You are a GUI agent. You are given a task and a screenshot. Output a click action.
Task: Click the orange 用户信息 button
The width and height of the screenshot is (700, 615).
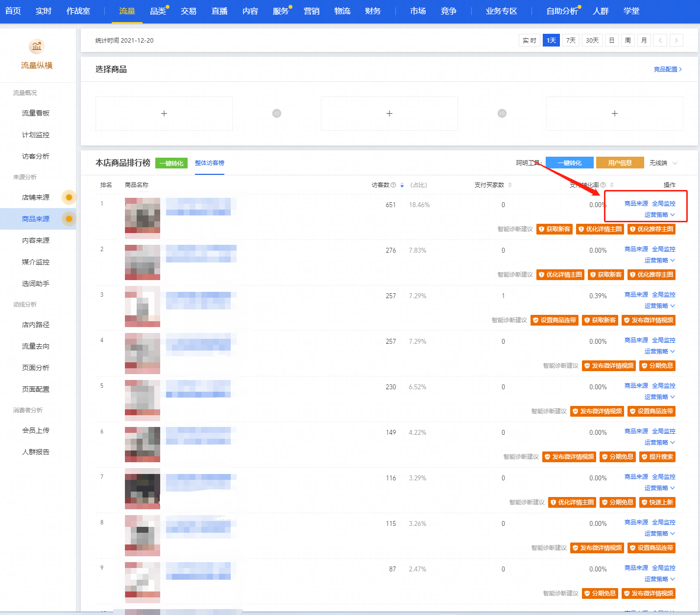[x=620, y=163]
